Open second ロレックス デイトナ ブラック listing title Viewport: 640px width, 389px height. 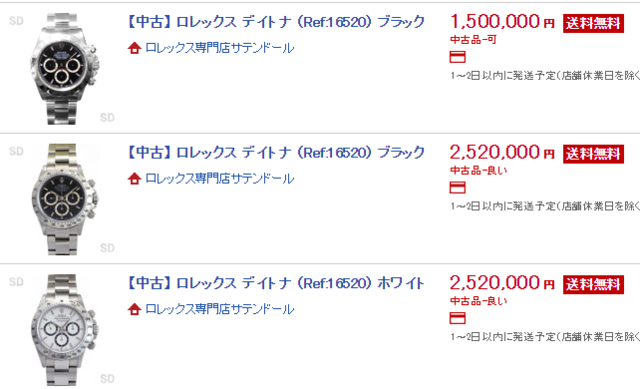pyautogui.click(x=276, y=152)
